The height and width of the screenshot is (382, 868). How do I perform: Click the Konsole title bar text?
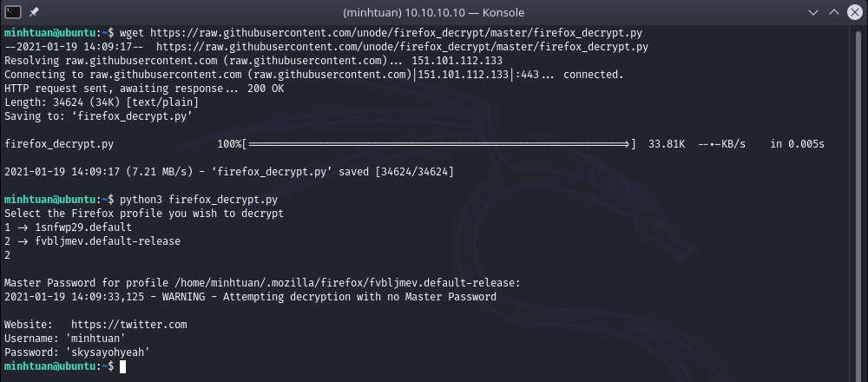point(434,13)
